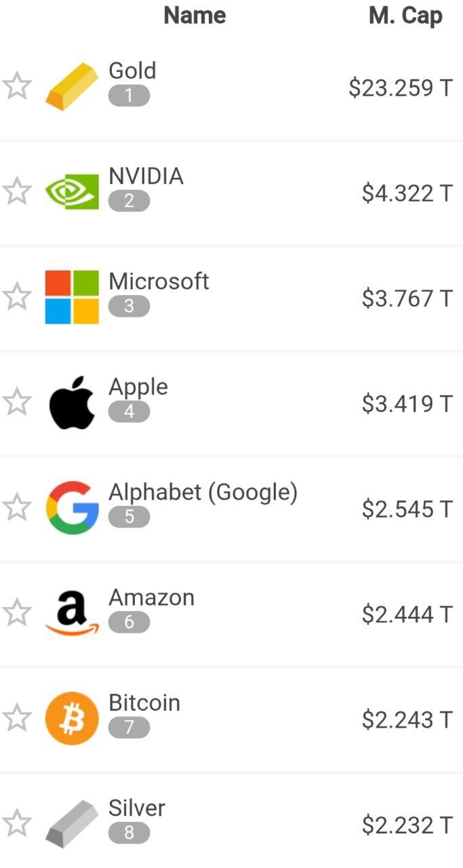Click the Gold bar icon
Viewport: 463px width, 868px height.
click(x=72, y=86)
